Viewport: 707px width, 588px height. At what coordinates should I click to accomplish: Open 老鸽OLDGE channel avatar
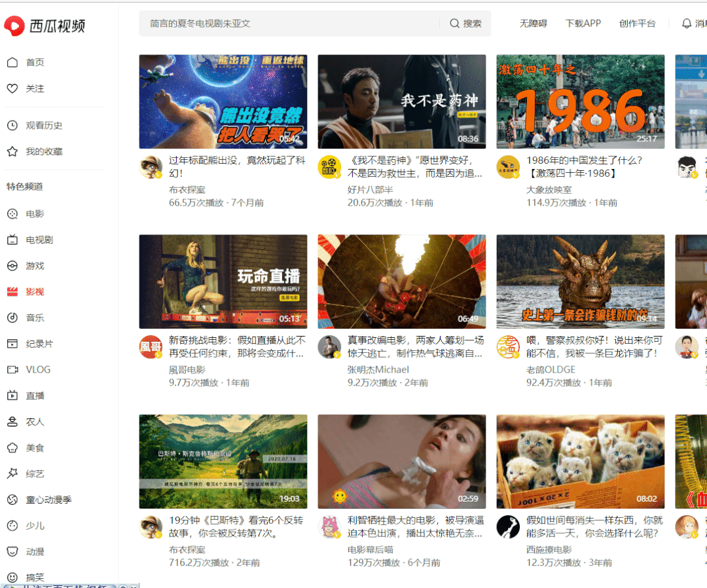508,347
